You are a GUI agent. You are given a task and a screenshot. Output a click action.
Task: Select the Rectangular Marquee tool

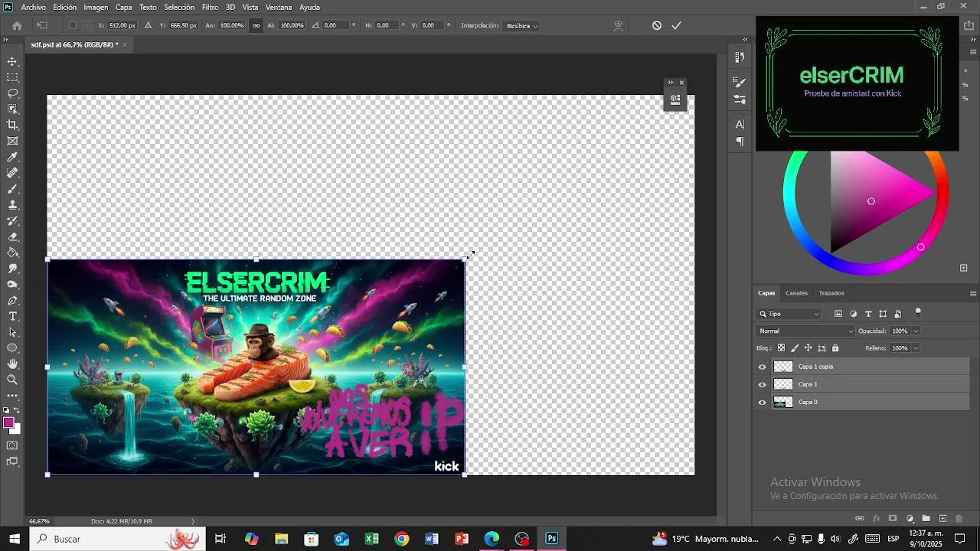tap(12, 77)
